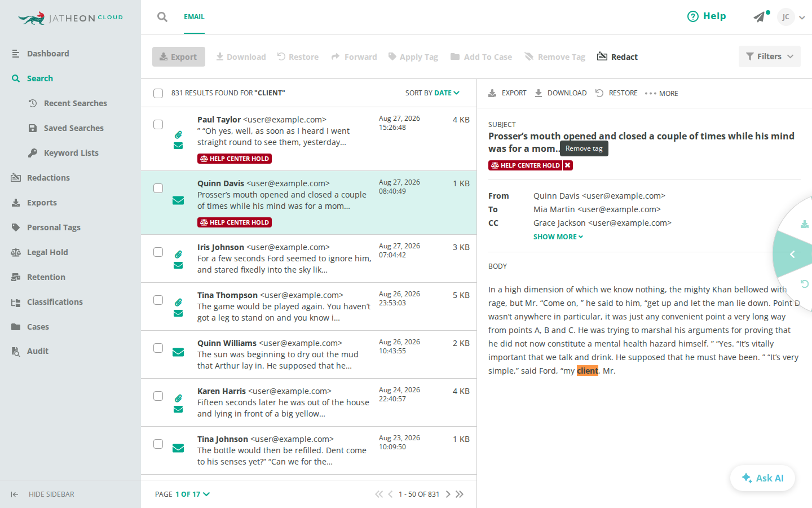Collapse the radial side panel arrow
This screenshot has height=508, width=812.
[x=792, y=255]
